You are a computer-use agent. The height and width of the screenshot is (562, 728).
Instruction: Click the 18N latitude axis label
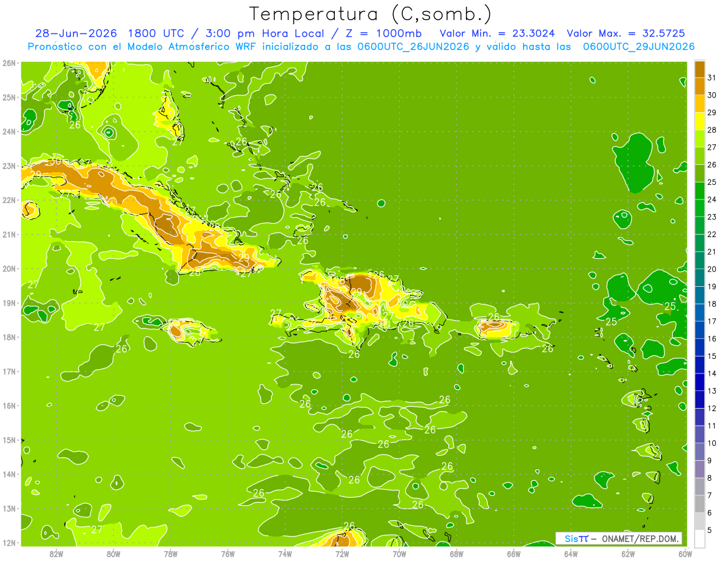[9, 337]
